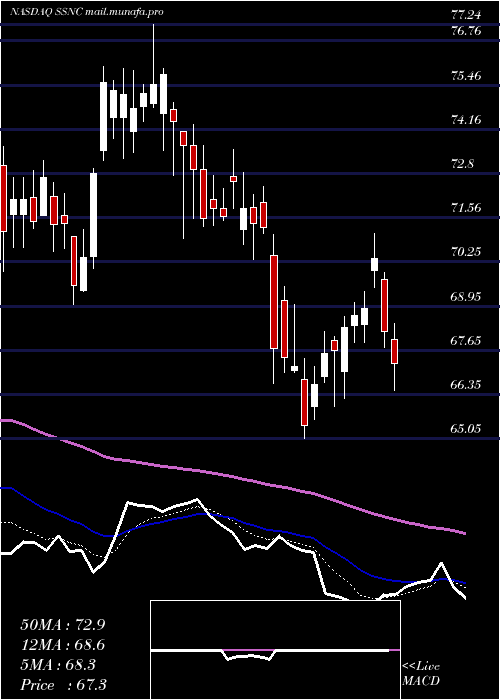Select the 74.16 price level label
Screen dimensions: 500x700
[466, 119]
